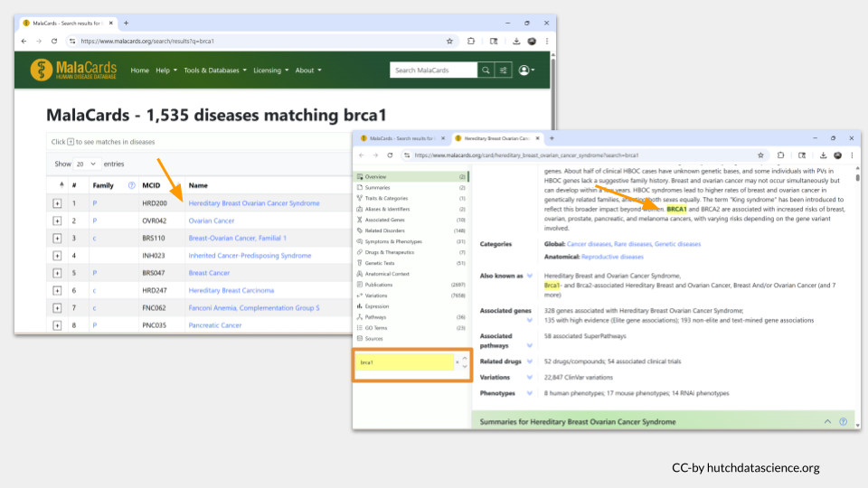
Task: Open Breast-Ovarian Cancer, Familial 1 link
Action: click(x=238, y=238)
